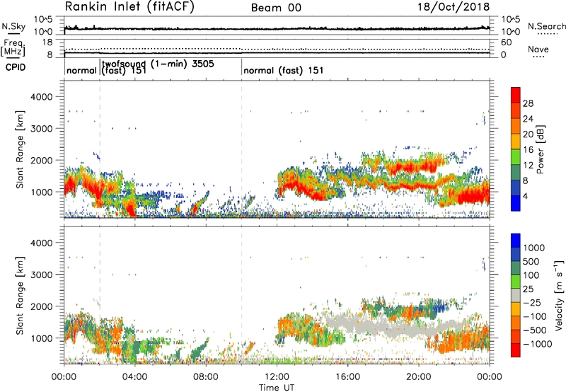566x392 pixels.
Task: Click the 'Nave' legend label
Action: point(538,49)
